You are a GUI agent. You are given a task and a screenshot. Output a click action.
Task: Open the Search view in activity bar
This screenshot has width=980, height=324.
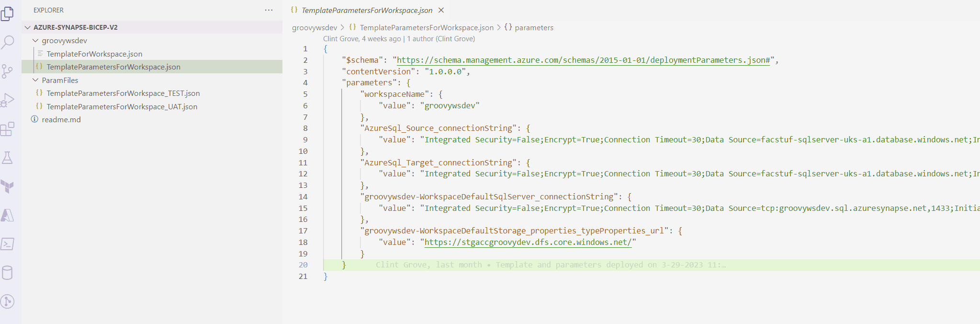[x=8, y=43]
